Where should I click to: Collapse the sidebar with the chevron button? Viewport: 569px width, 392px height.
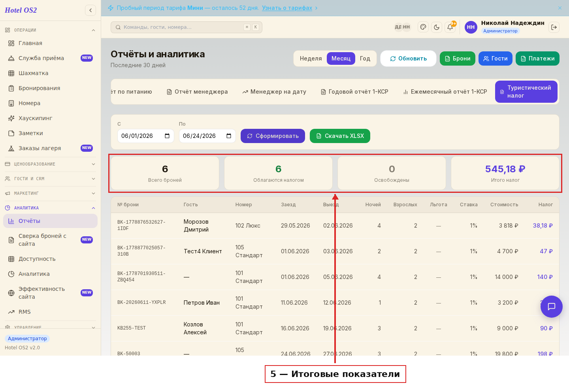(90, 10)
